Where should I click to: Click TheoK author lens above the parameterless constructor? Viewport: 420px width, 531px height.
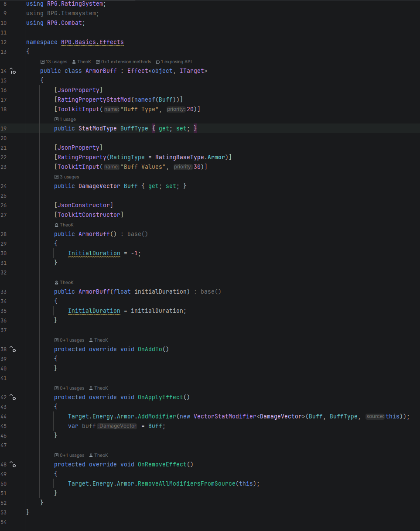coord(64,225)
